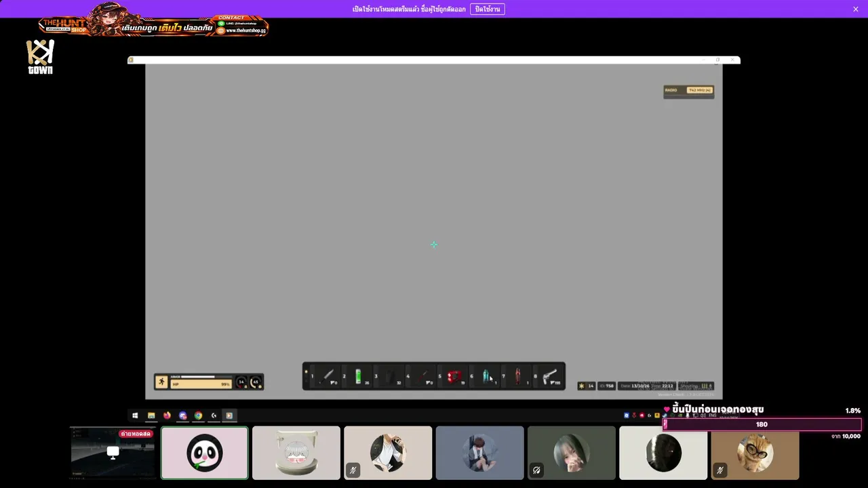
Task: Click the K town logo
Action: 40,57
